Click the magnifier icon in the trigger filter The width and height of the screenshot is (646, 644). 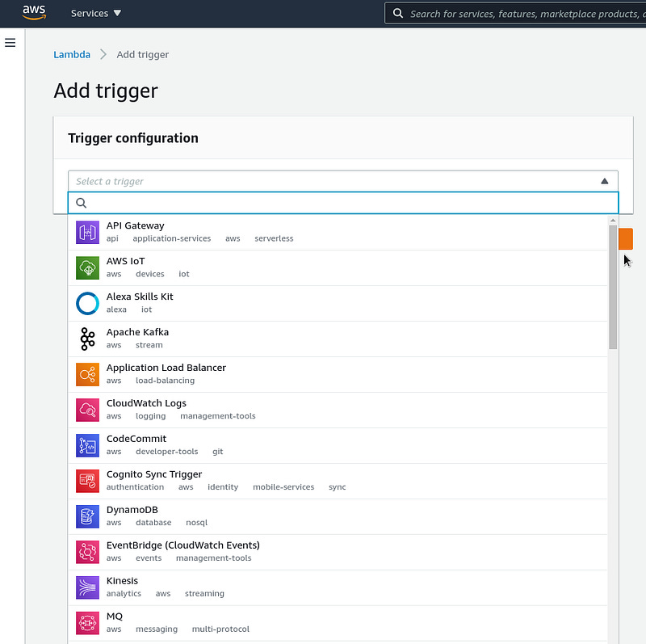pyautogui.click(x=82, y=203)
